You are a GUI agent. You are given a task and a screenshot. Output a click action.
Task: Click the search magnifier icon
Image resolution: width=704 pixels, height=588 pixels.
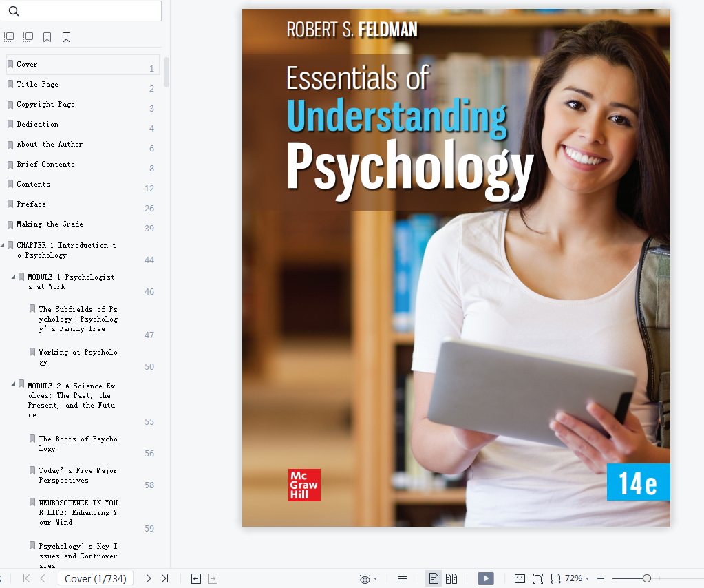tap(14, 11)
